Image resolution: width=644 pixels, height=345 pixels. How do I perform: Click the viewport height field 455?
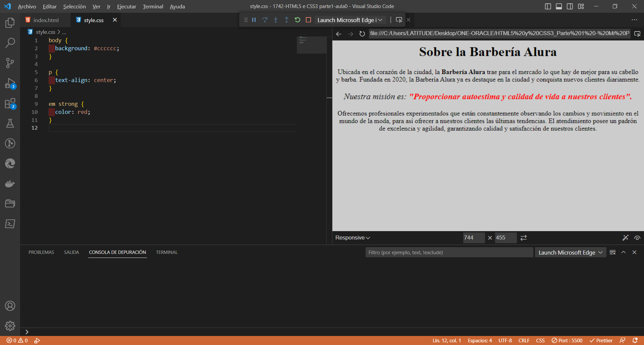505,237
